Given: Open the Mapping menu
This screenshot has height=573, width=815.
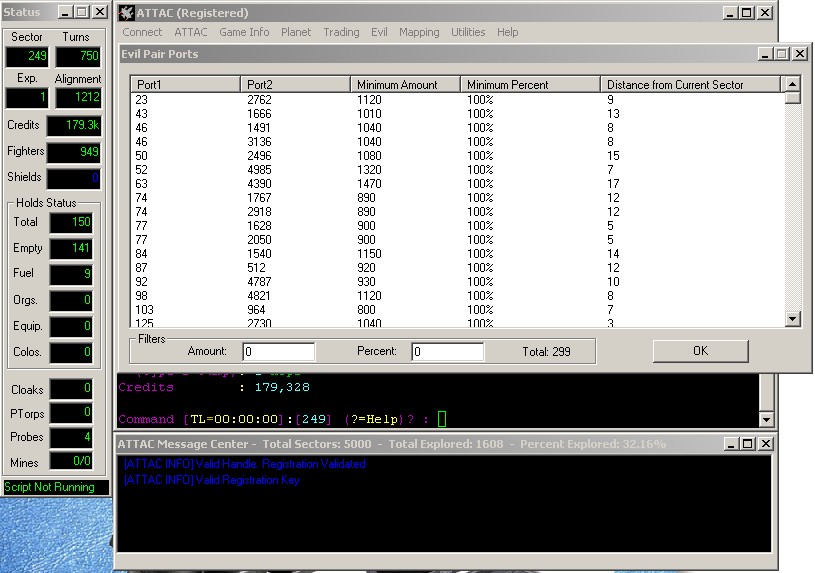Looking at the screenshot, I should tap(419, 32).
